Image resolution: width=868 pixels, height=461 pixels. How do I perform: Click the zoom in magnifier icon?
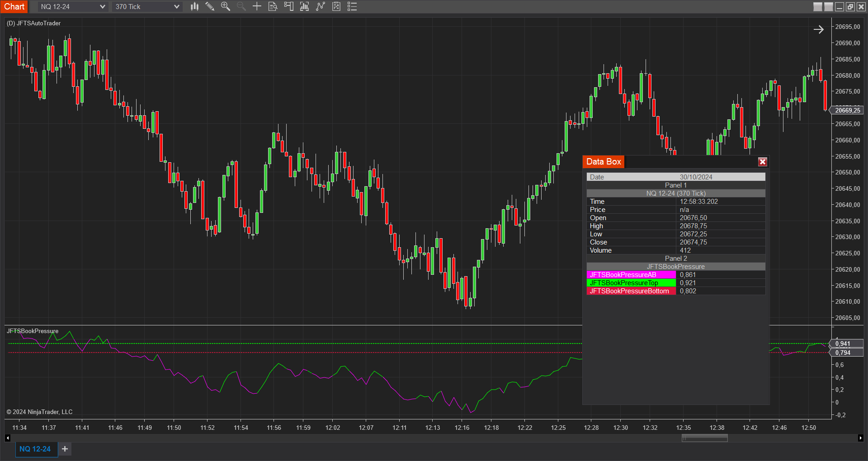tap(225, 6)
